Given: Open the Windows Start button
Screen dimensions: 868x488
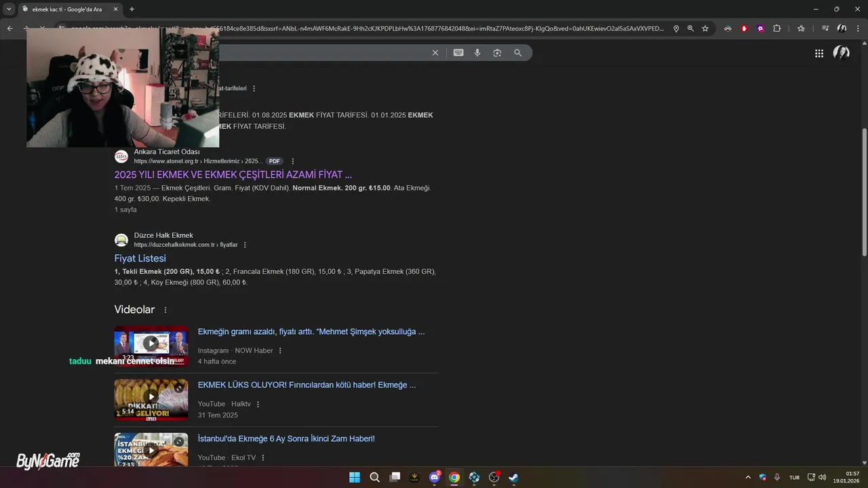Looking at the screenshot, I should pos(355,477).
